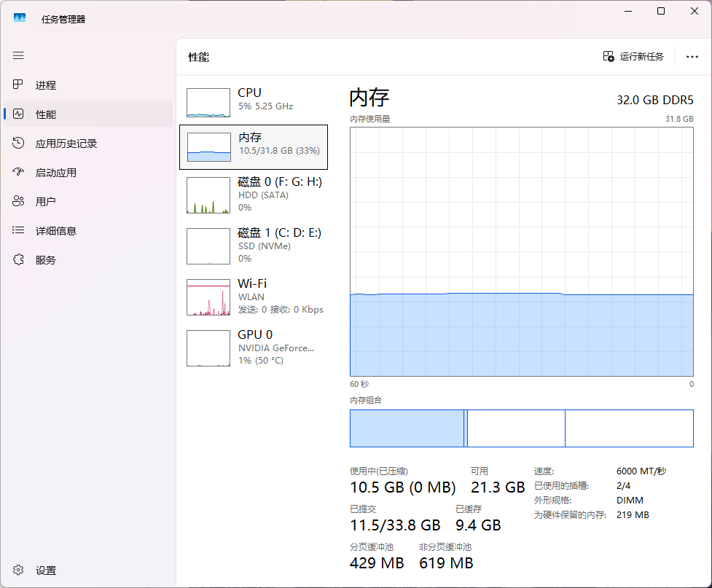Go to 启动应用 page

[88, 173]
